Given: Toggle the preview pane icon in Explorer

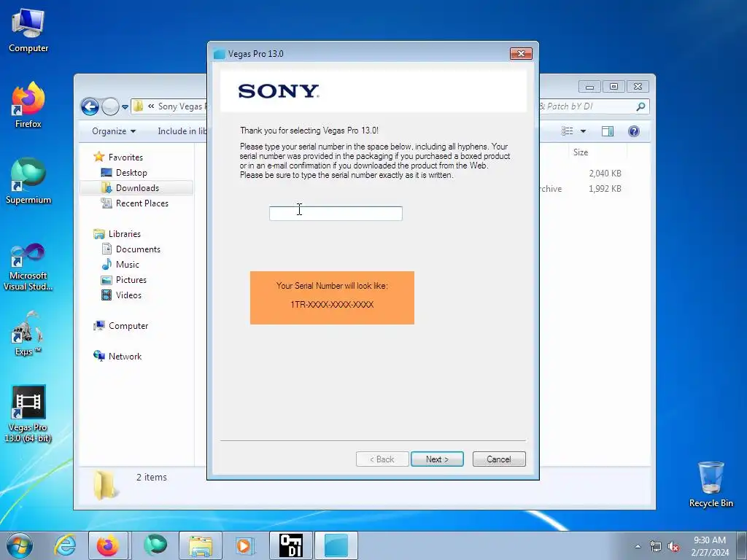Looking at the screenshot, I should (x=608, y=131).
